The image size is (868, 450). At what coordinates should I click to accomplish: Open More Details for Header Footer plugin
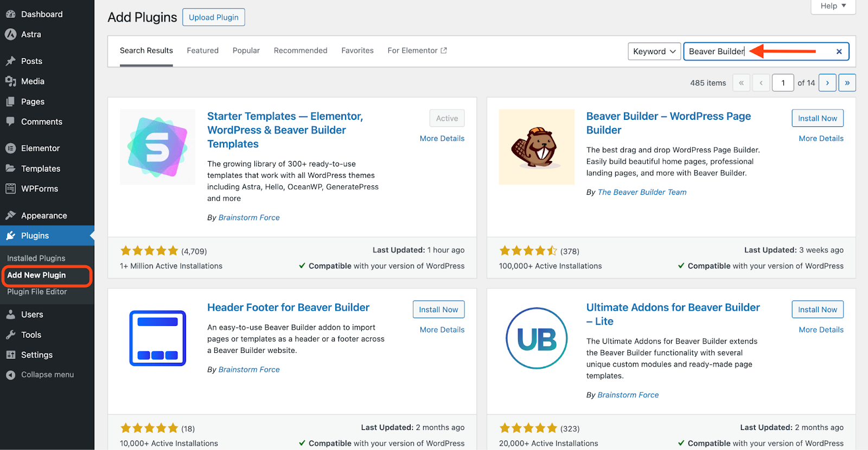click(x=442, y=330)
